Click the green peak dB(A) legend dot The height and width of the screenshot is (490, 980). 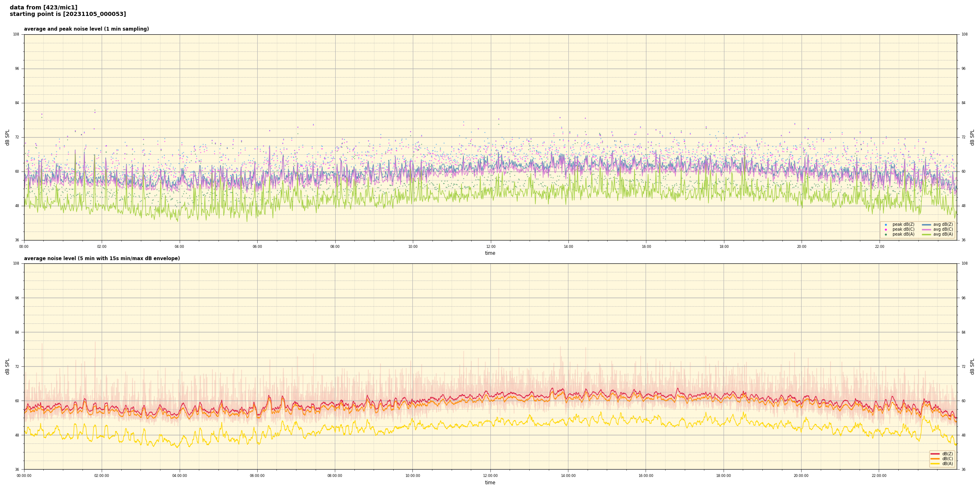[886, 234]
